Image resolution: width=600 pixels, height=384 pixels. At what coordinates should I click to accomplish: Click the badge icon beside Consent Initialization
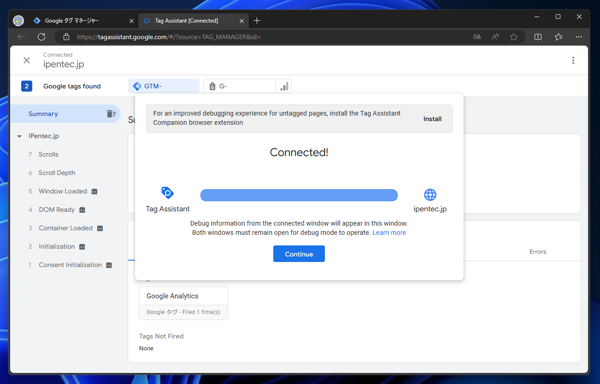pyautogui.click(x=109, y=265)
